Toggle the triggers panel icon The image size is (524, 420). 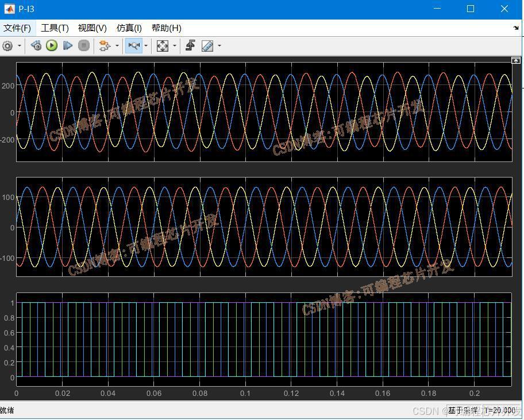tap(191, 46)
